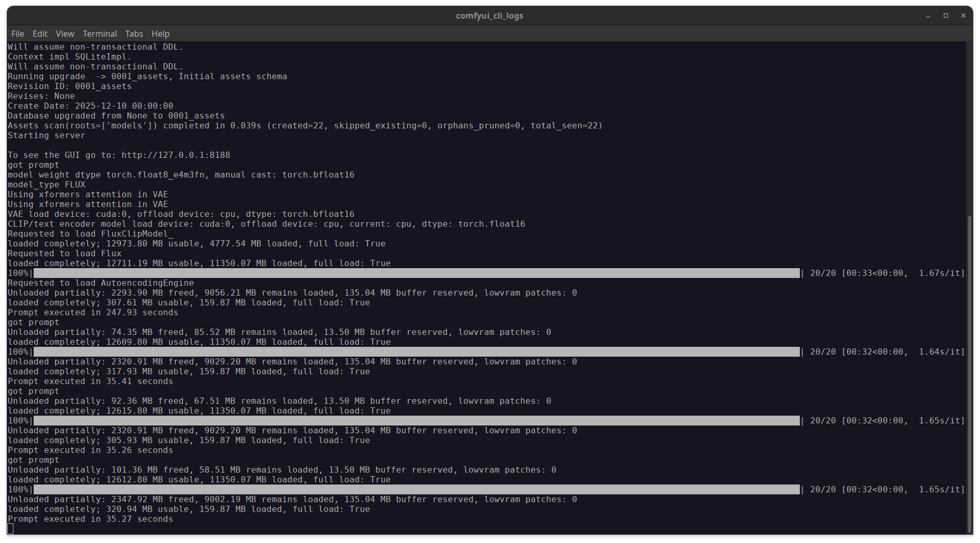Click the comfyui_cli_logs window title bar
Screen dimensions: 980x543
[490, 16]
